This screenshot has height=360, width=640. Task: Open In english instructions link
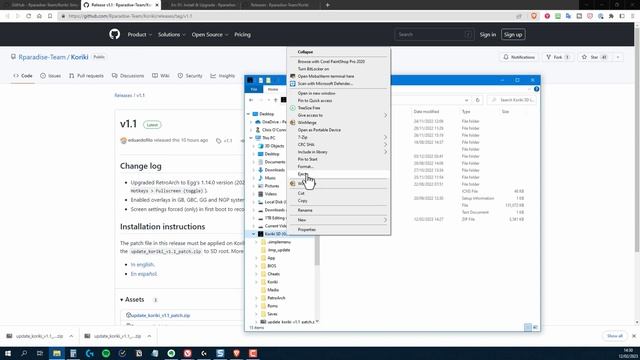coord(142,264)
